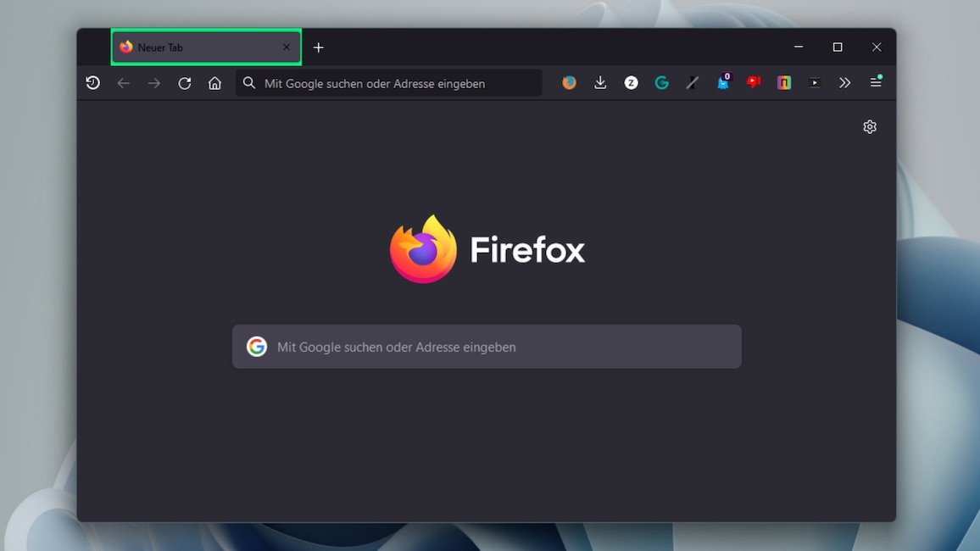Select the Neuer Tab tab
The image size is (980, 551).
(206, 47)
